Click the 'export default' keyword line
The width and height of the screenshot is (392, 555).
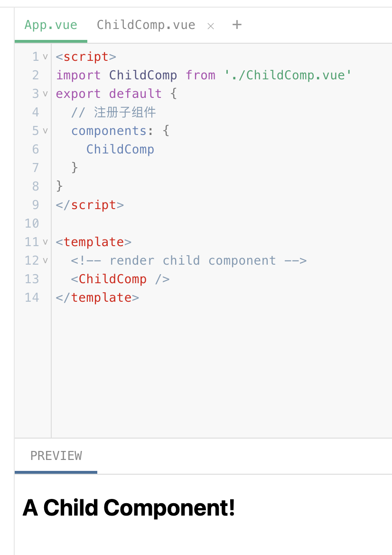109,94
